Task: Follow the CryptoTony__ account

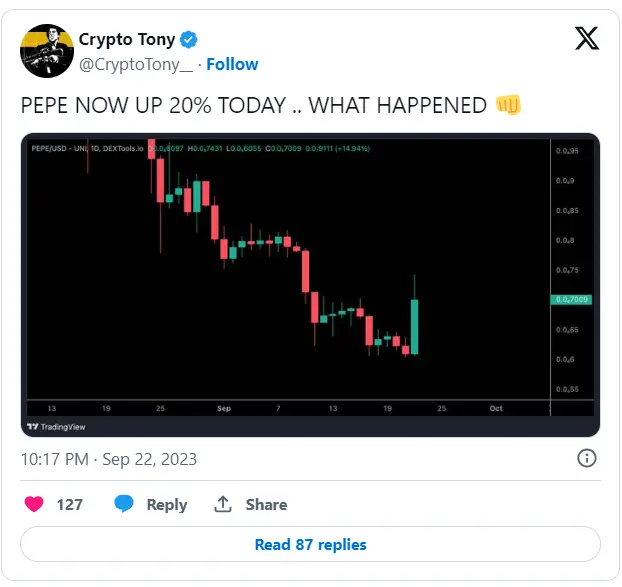Action: [x=232, y=64]
